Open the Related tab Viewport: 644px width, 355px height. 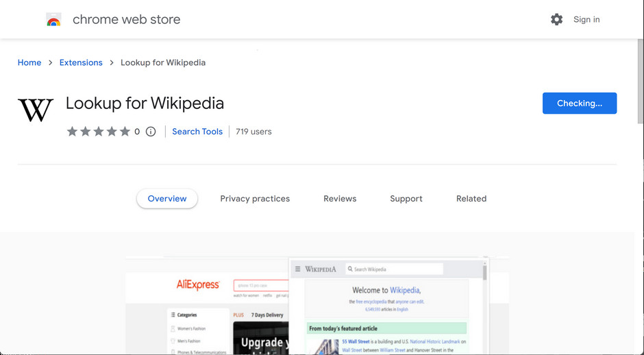471,199
